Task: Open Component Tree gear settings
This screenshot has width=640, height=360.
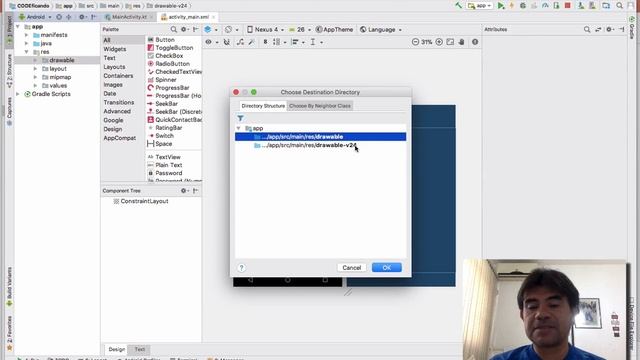Action: [x=184, y=191]
